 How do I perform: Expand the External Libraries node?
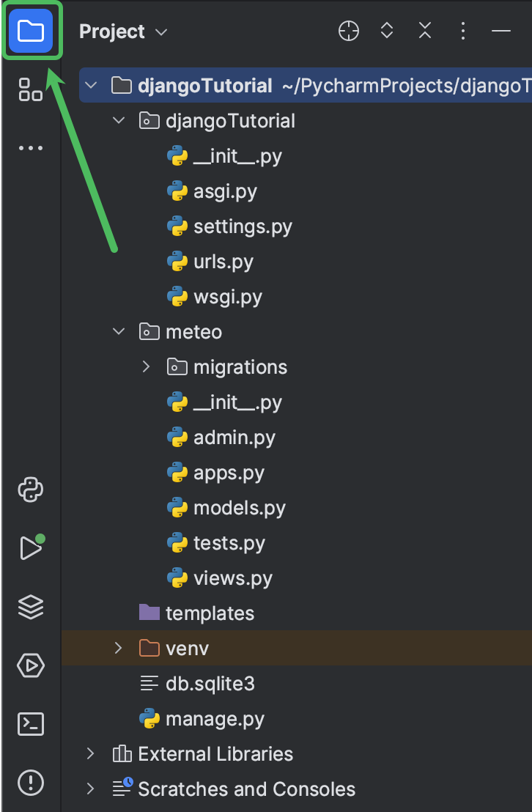tap(89, 753)
